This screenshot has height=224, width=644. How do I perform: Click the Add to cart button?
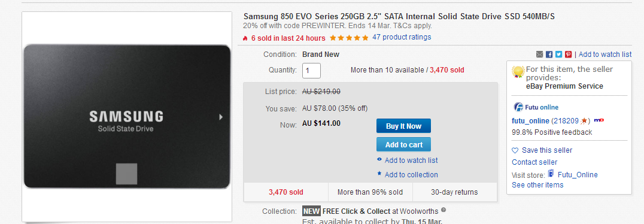[x=403, y=145]
